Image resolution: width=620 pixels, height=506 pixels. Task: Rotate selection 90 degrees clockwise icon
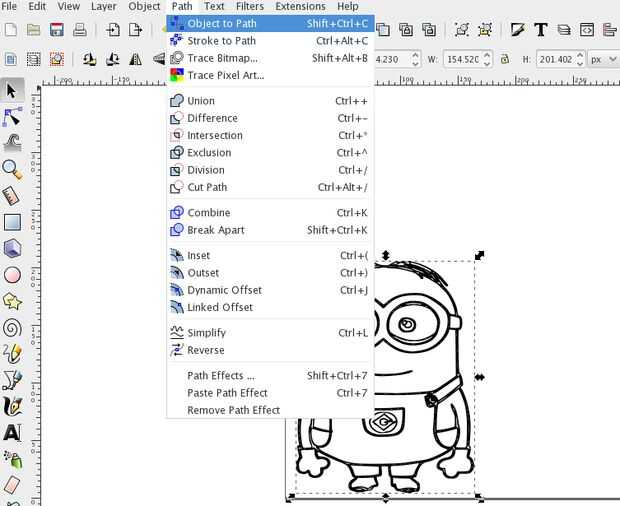click(x=113, y=59)
